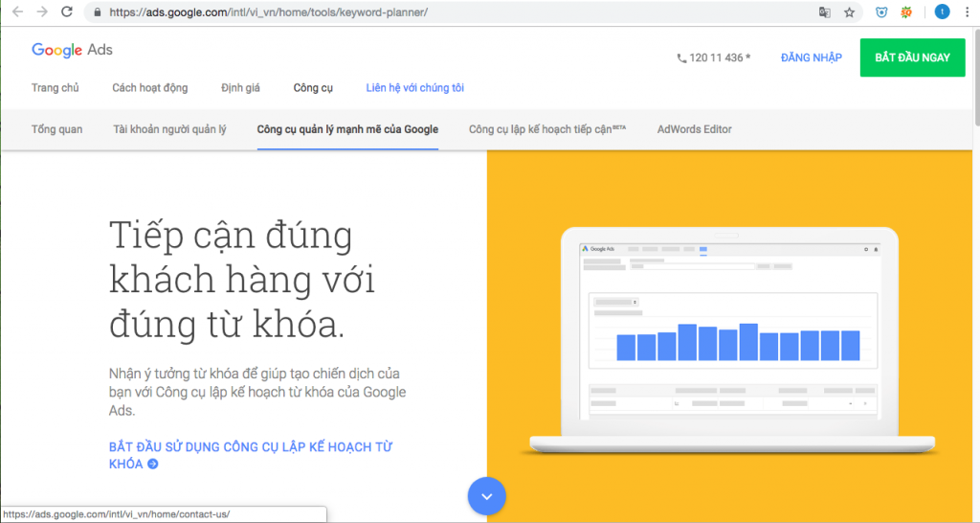Click the Google Ads logo
This screenshot has height=523, width=980.
75,50
